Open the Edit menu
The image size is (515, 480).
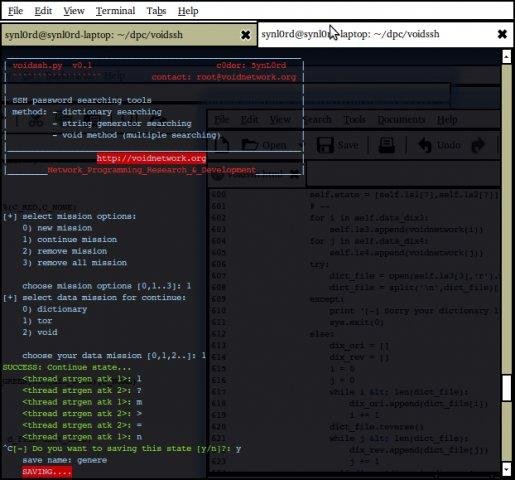click(x=43, y=11)
